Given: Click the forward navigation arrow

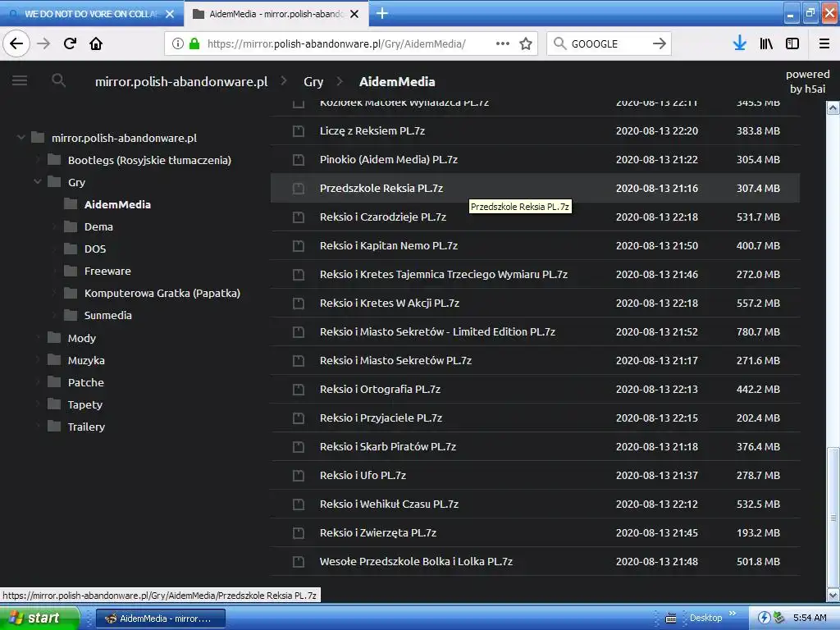Looking at the screenshot, I should pyautogui.click(x=43, y=43).
